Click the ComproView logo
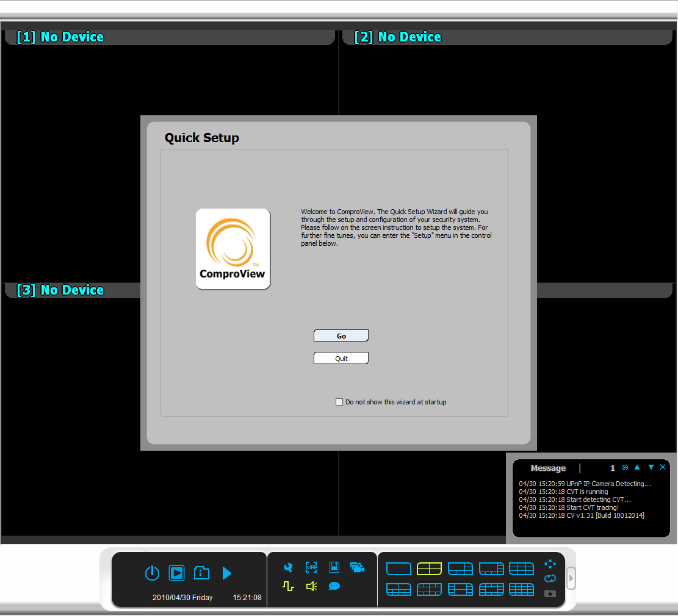Viewport: 678px width, 616px height. 233,249
